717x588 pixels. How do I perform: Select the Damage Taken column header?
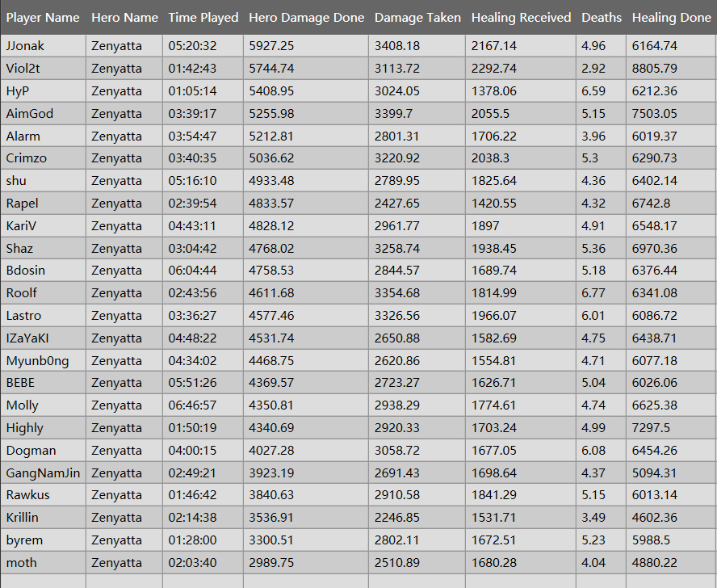coord(417,17)
